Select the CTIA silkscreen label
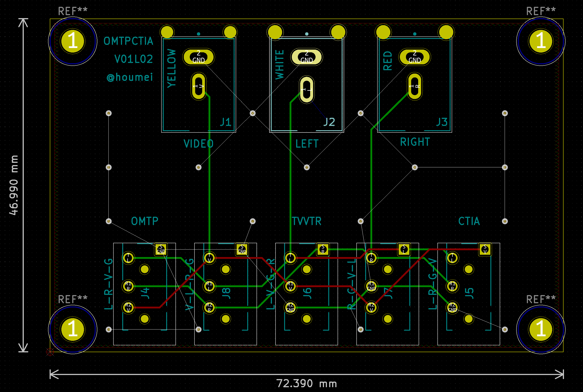The height and width of the screenshot is (392, 583). [x=469, y=221]
